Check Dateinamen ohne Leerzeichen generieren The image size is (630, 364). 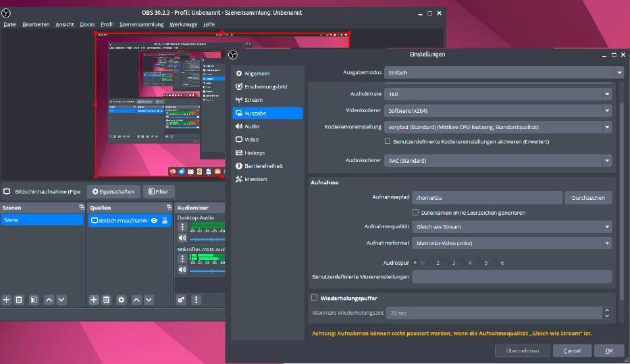pos(415,212)
